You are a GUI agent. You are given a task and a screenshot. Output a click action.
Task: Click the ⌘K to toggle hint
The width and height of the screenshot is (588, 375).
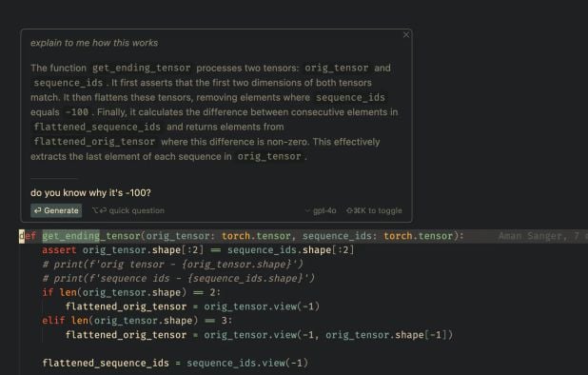374,210
